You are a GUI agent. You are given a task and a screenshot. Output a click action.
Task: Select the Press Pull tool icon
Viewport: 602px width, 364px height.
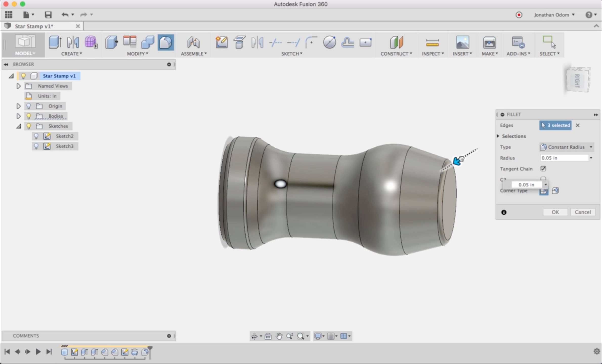[x=112, y=42]
